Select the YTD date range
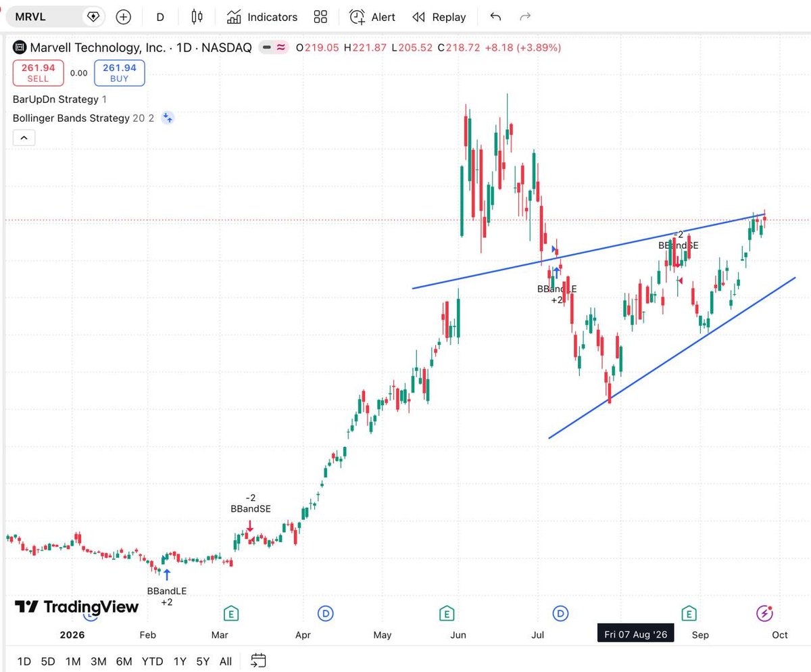The width and height of the screenshot is (811, 672). (x=152, y=661)
